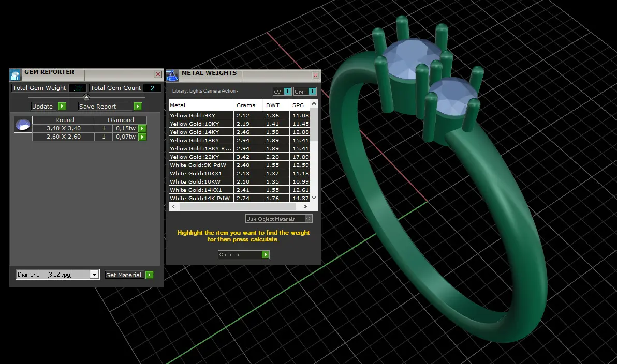Click the 0,07tw weight cell
617x364 pixels.
coord(126,136)
